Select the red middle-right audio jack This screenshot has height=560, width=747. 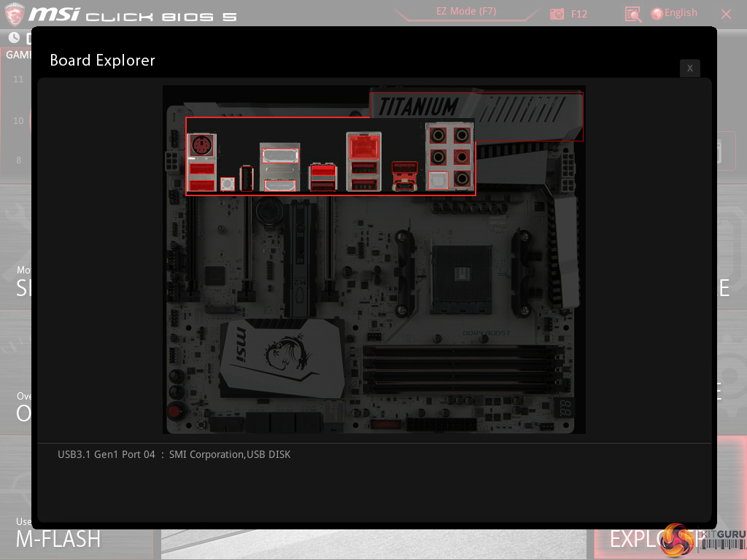462,157
